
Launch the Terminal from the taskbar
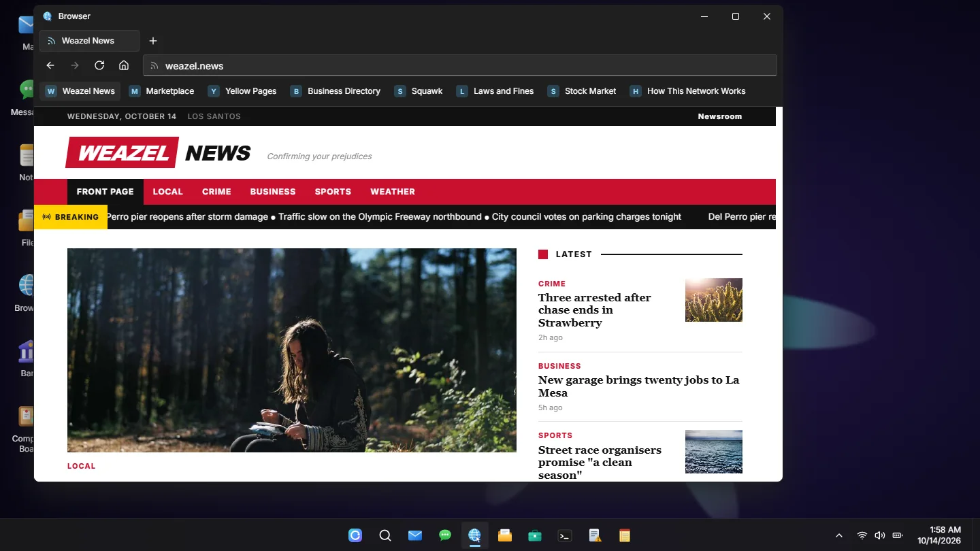pos(565,535)
